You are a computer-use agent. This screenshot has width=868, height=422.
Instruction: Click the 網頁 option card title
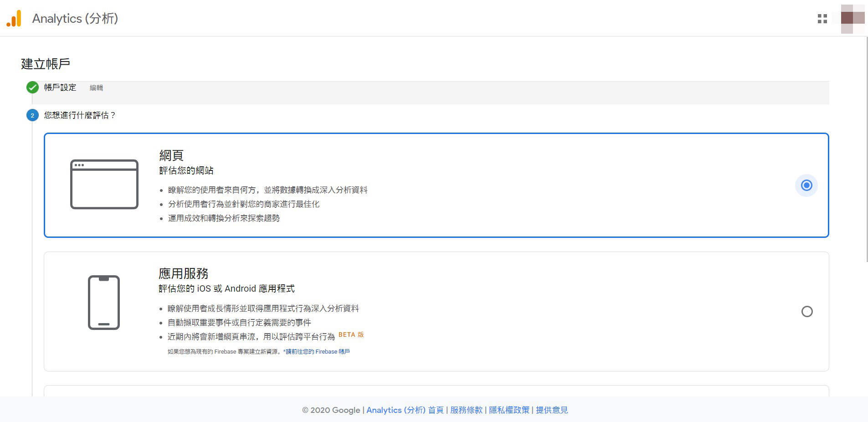(171, 155)
